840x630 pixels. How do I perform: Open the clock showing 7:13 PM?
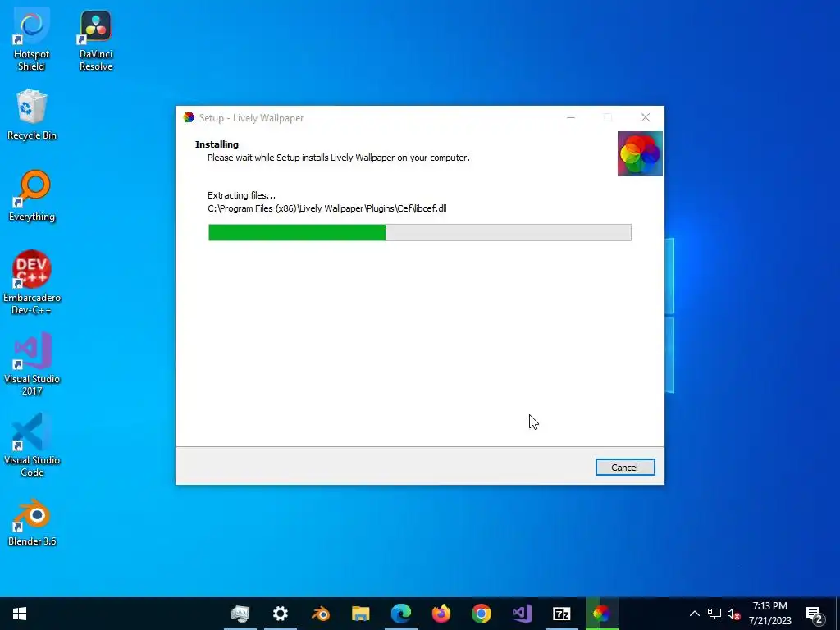tap(769, 614)
